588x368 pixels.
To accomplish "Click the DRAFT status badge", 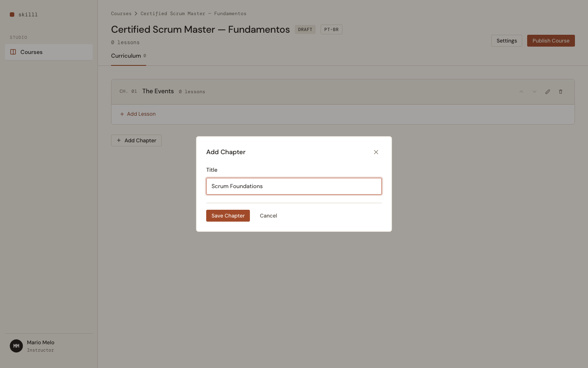I will pyautogui.click(x=305, y=29).
